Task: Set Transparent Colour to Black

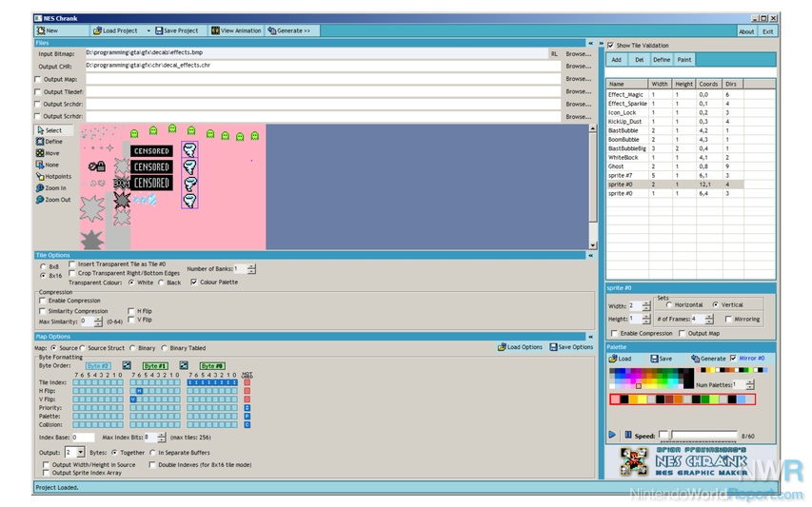Action: pos(161,283)
